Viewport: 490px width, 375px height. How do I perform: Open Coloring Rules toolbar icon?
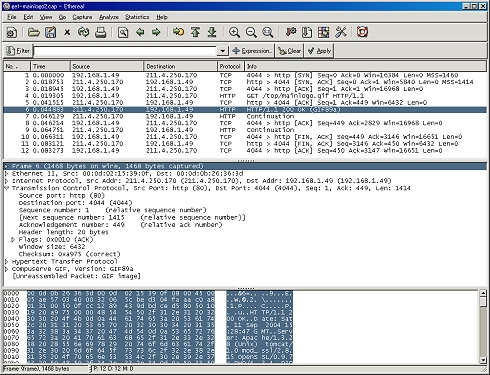click(323, 32)
